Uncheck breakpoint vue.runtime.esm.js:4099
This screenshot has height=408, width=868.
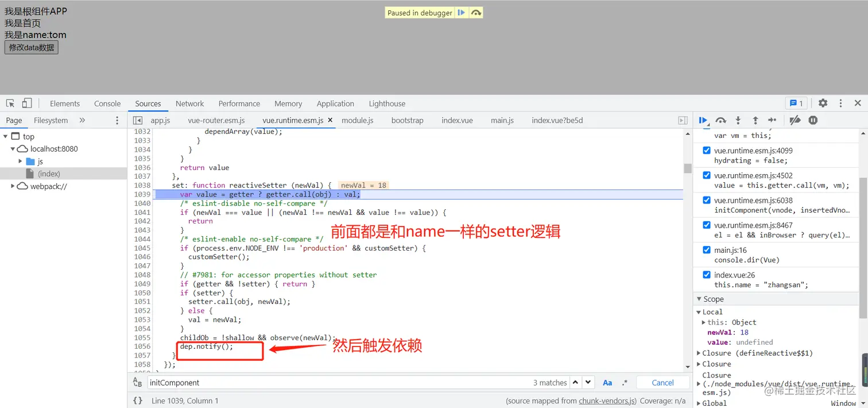pos(707,151)
